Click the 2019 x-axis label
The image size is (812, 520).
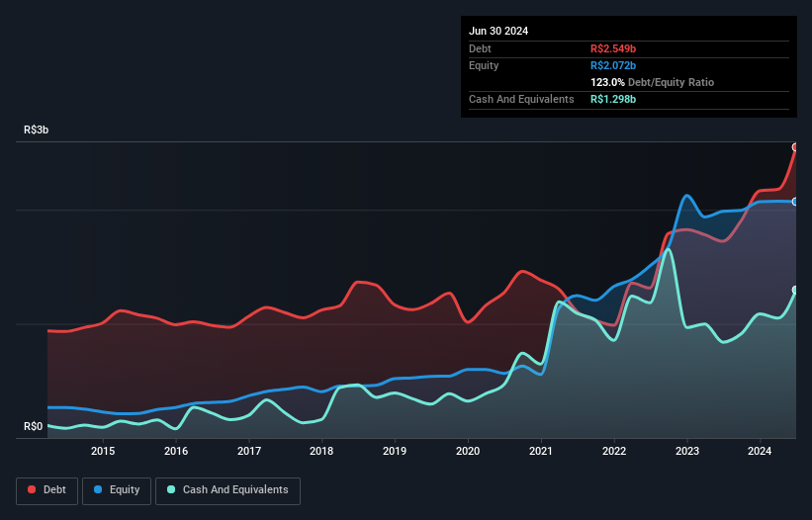click(x=395, y=451)
